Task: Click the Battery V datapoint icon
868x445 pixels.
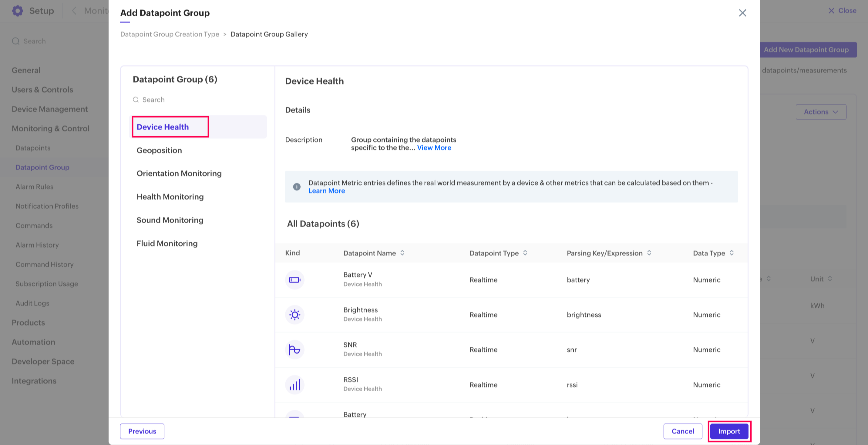Action: click(x=294, y=280)
